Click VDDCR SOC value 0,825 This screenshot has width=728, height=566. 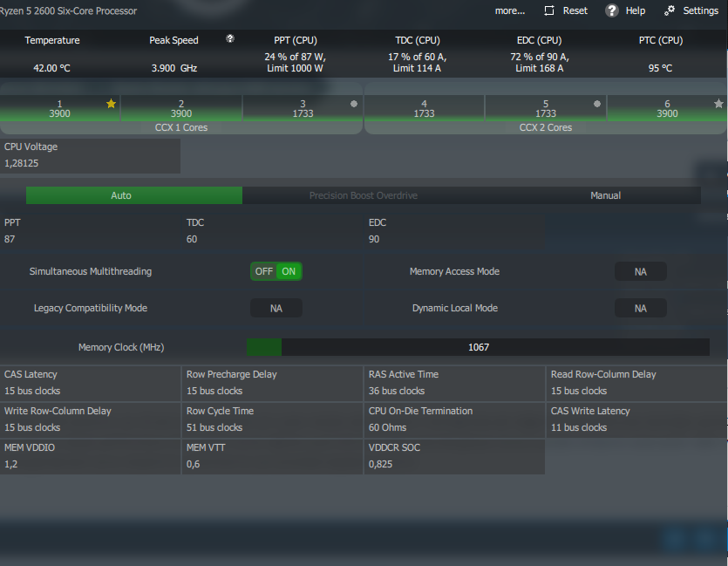pyautogui.click(x=380, y=464)
